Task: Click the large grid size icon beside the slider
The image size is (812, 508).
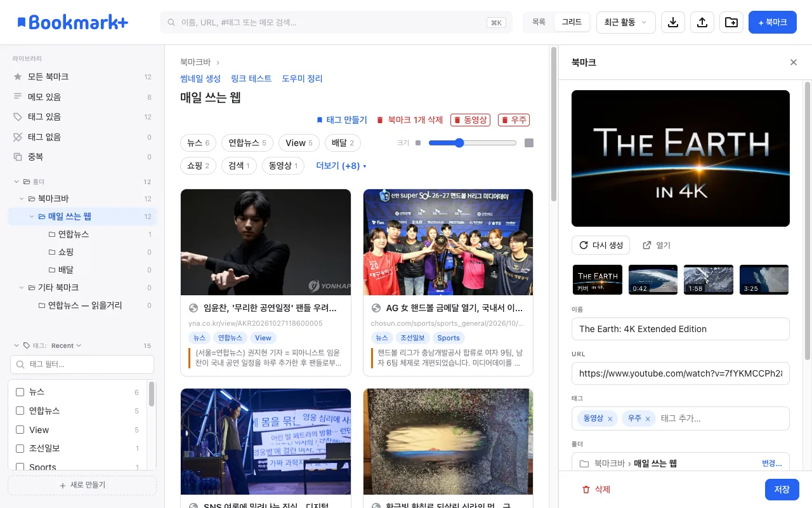Action: pyautogui.click(x=529, y=143)
